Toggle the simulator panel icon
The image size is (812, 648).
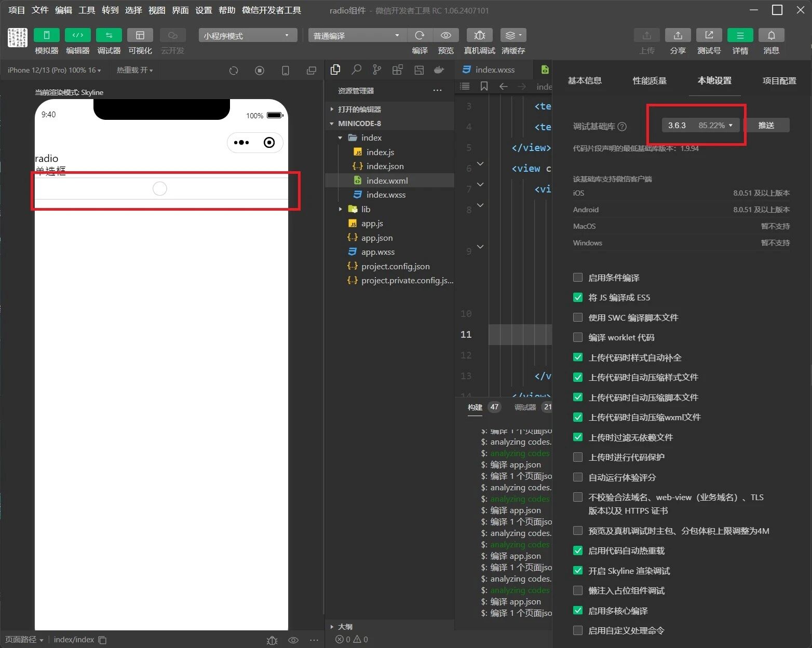(x=46, y=35)
